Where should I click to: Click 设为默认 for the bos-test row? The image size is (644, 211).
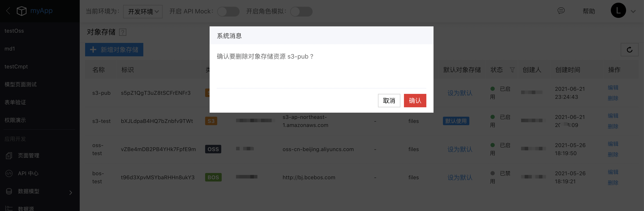(x=460, y=177)
